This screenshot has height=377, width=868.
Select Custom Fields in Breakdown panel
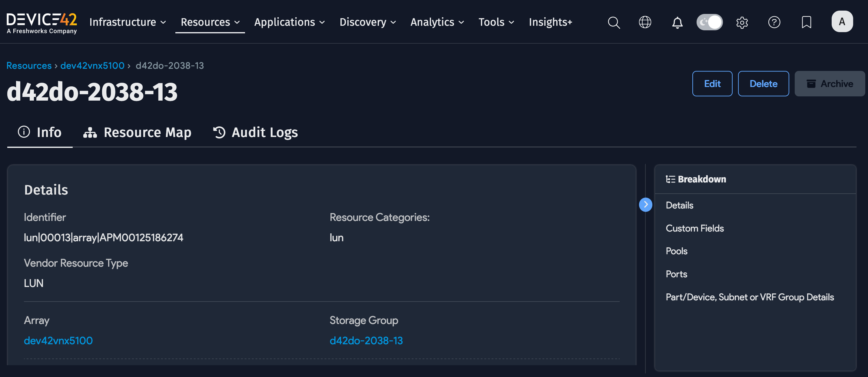tap(694, 228)
